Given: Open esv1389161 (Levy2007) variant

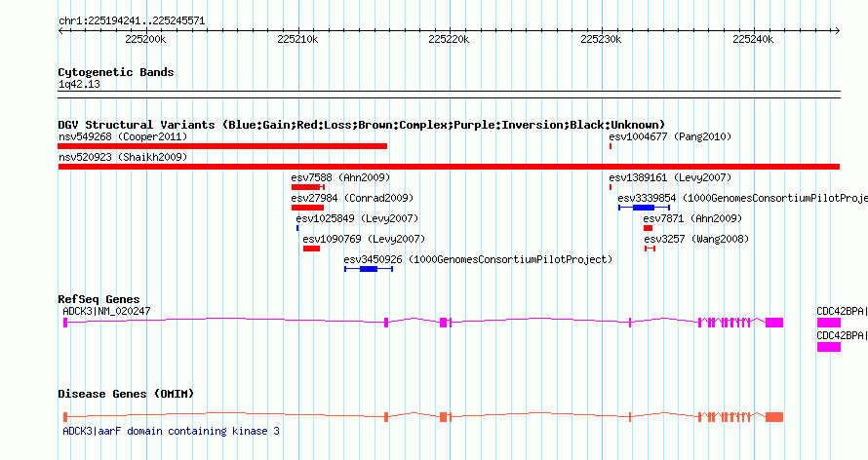Looking at the screenshot, I should [670, 177].
